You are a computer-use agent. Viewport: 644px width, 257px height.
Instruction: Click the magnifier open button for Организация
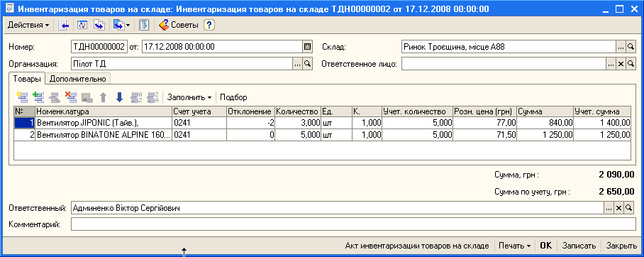(308, 64)
